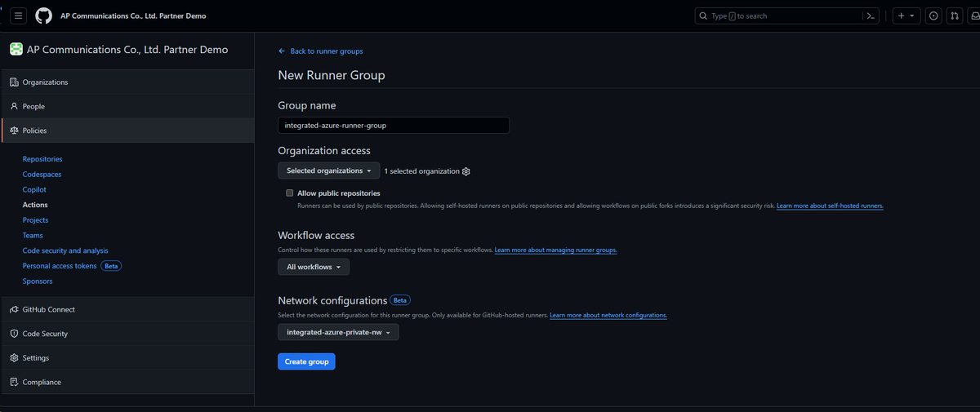Go back to runner groups
Screen dimensions: 980x412
pos(327,51)
